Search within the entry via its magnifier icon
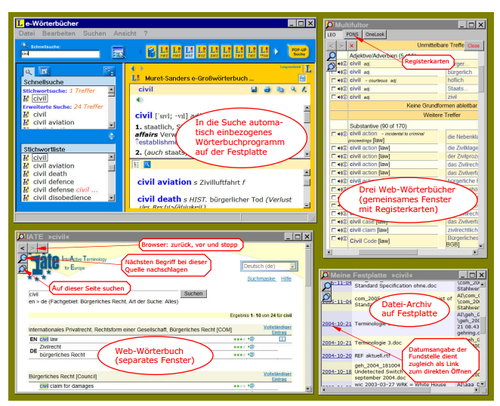 293,89
